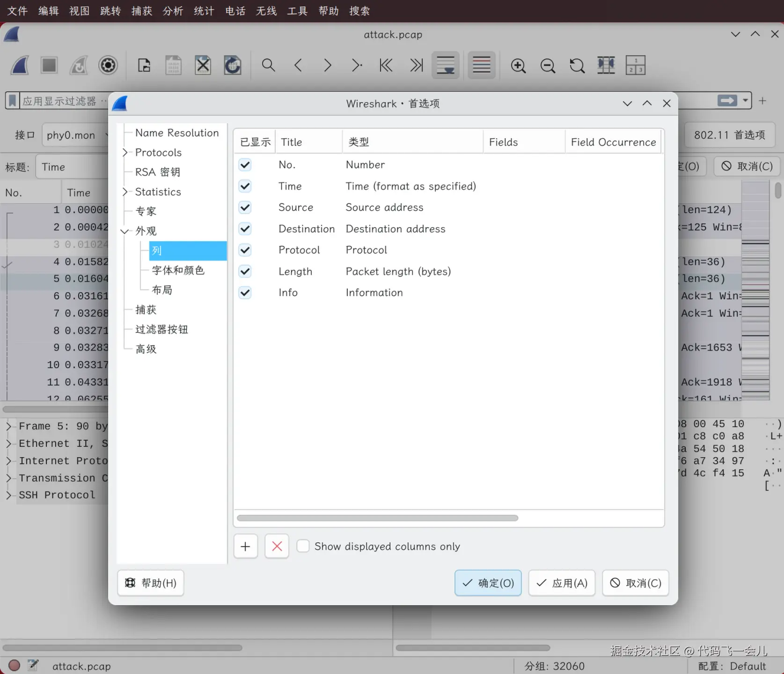Open expert information status bar icon
The height and width of the screenshot is (674, 784).
[x=14, y=666]
